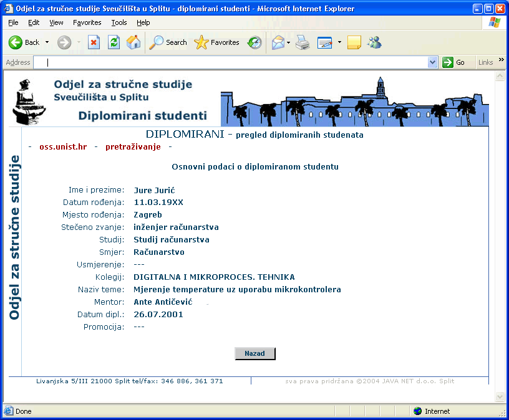Go to the Home page icon
This screenshot has width=509, height=420.
133,42
